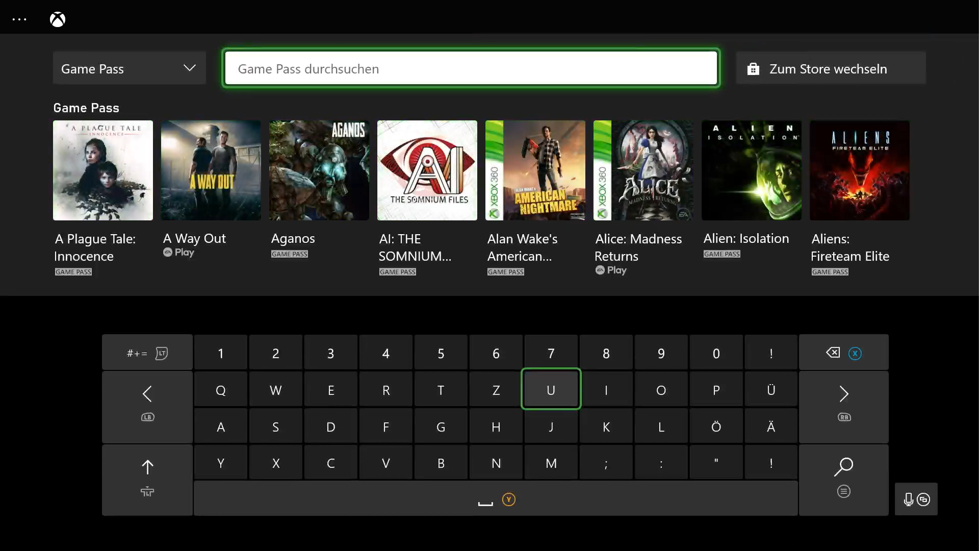Switch to symbols keyboard with #+= key
The height and width of the screenshot is (551, 980).
(147, 353)
